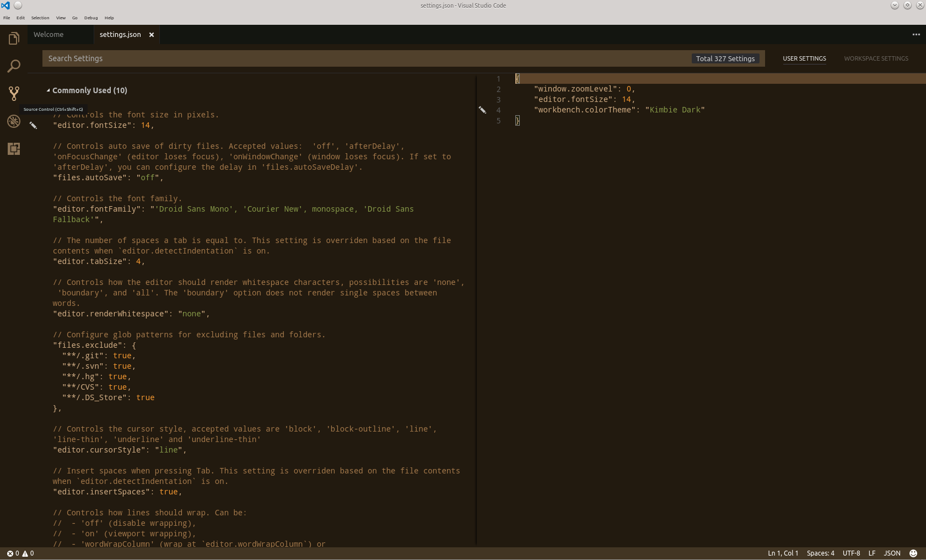
Task: Open the Go menu
Action: (x=74, y=18)
